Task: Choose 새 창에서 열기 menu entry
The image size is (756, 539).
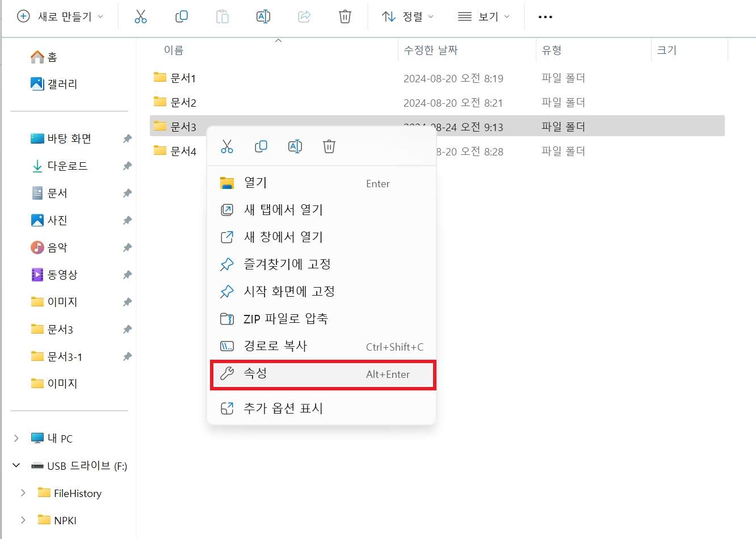Action: click(321, 237)
